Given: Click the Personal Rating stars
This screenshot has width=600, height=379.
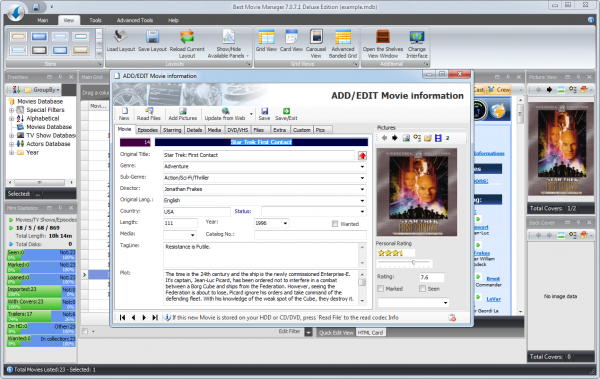Looking at the screenshot, I should pyautogui.click(x=390, y=253).
